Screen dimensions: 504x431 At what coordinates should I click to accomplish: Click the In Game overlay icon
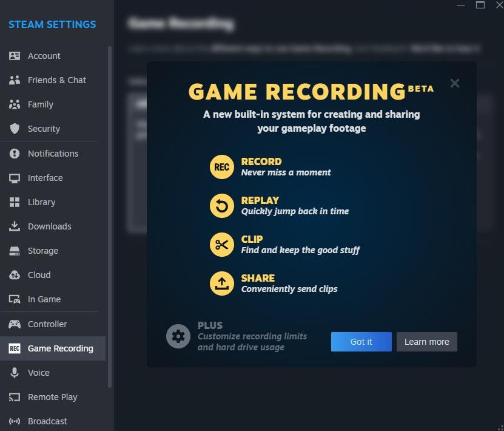click(x=15, y=299)
